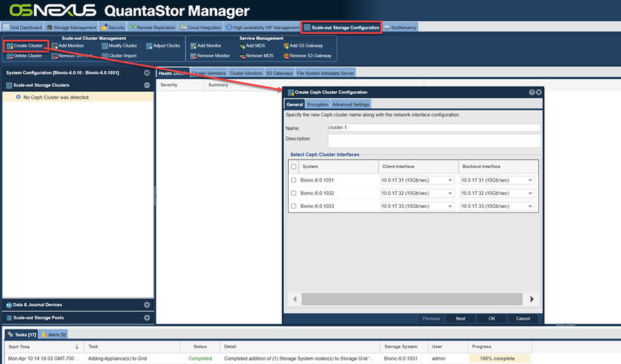Click the Add S3 Gateway icon

(x=286, y=46)
